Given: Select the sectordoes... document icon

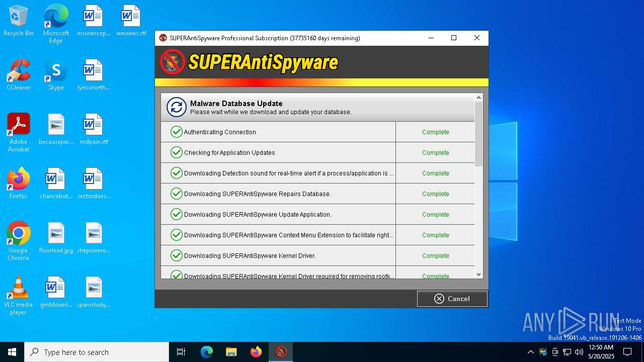Looking at the screenshot, I should [94, 184].
